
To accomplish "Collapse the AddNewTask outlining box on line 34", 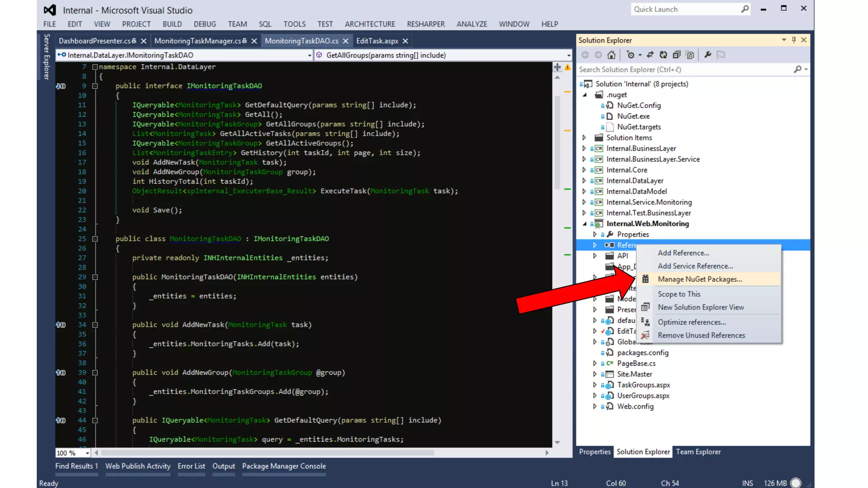I will [95, 324].
